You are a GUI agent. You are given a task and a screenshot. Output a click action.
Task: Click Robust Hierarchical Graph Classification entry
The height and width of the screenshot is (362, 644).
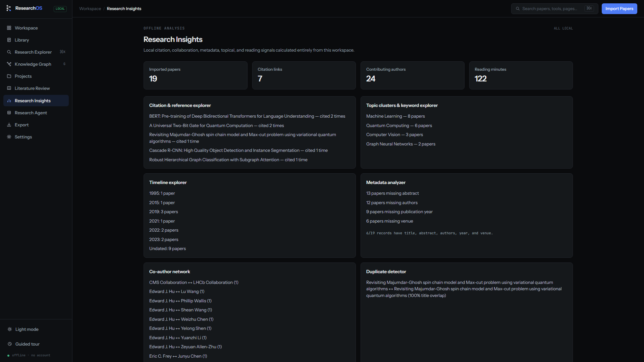coord(228,160)
